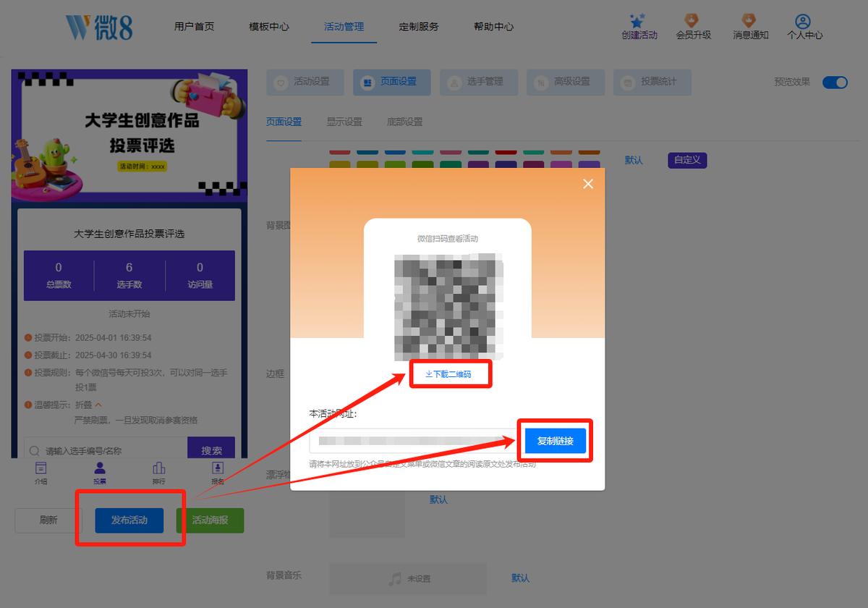This screenshot has width=868, height=608.
Task: Switch to the 高级设置 tab
Action: point(566,83)
